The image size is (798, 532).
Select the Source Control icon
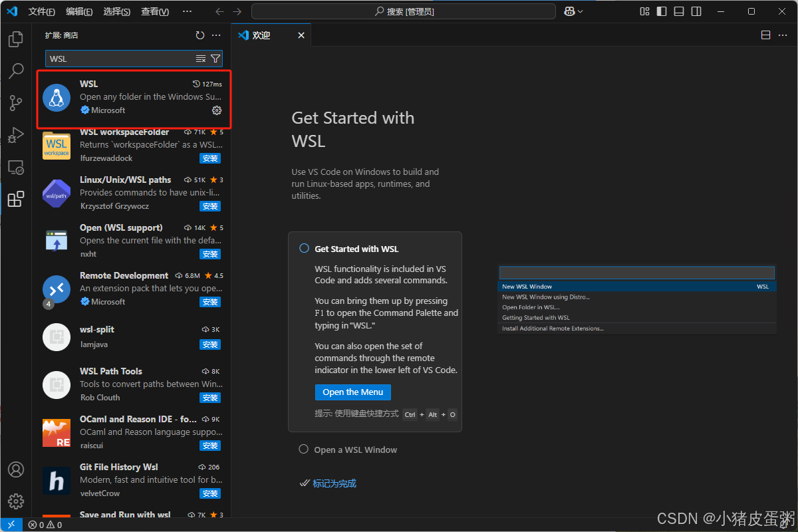pyautogui.click(x=15, y=103)
